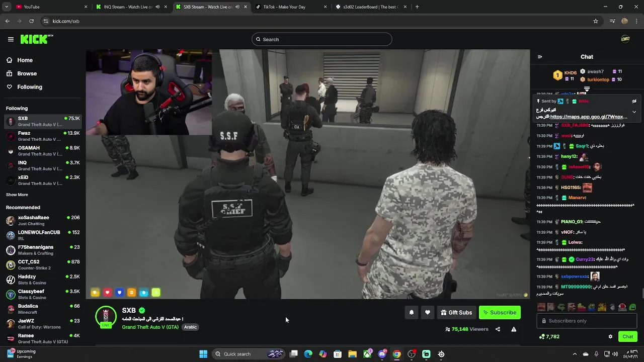
Task: Click the SXB streamer avatar below video
Action: point(106,317)
